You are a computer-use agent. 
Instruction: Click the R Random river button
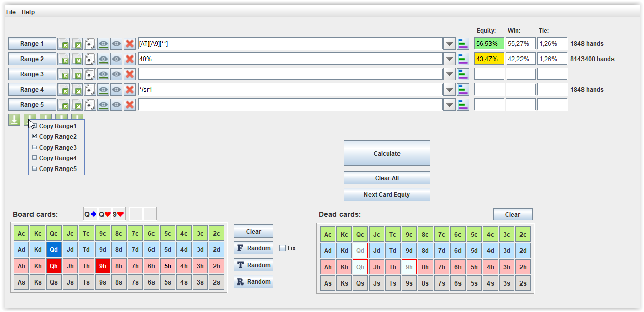254,281
